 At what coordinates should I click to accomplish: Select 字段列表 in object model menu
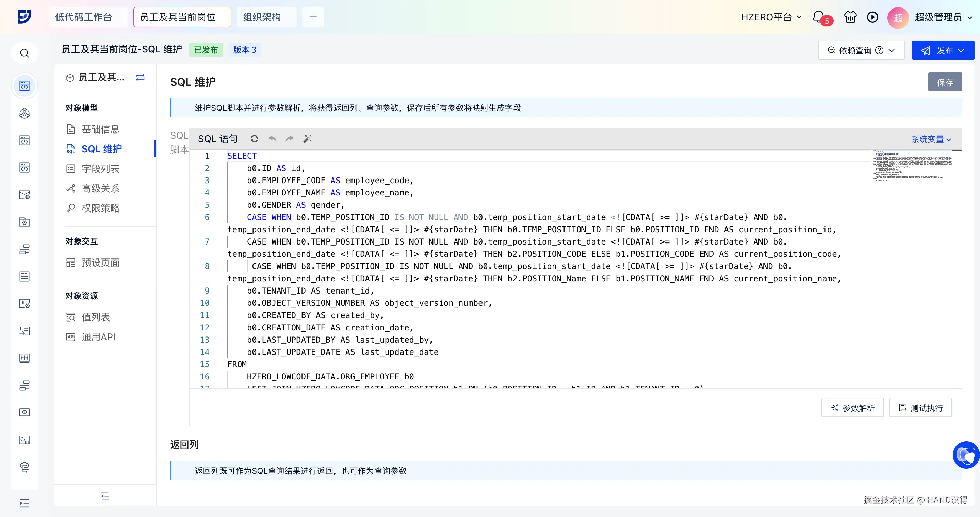100,169
